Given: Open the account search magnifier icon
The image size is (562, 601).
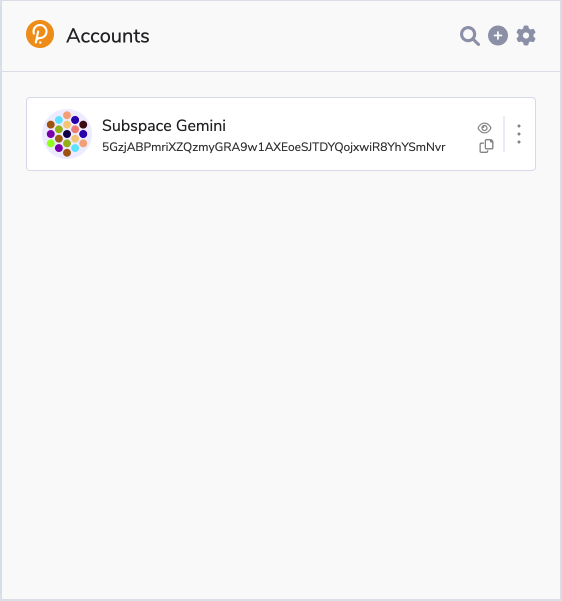Looking at the screenshot, I should (x=470, y=36).
